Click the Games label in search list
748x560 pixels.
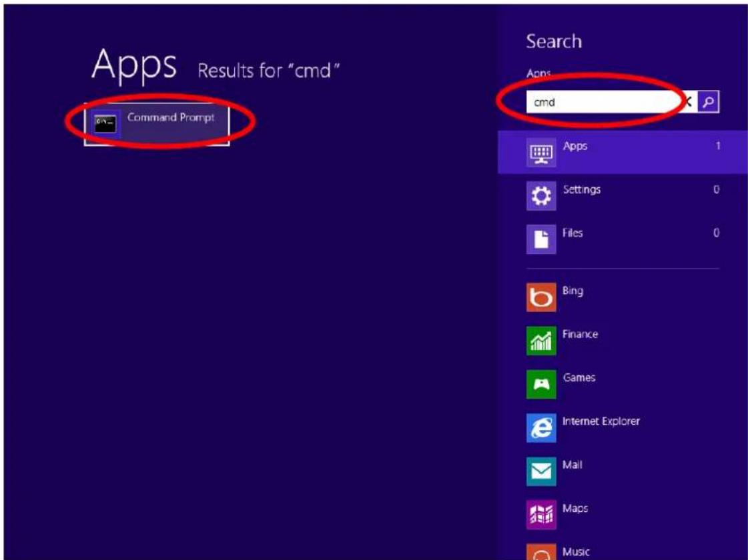click(579, 377)
